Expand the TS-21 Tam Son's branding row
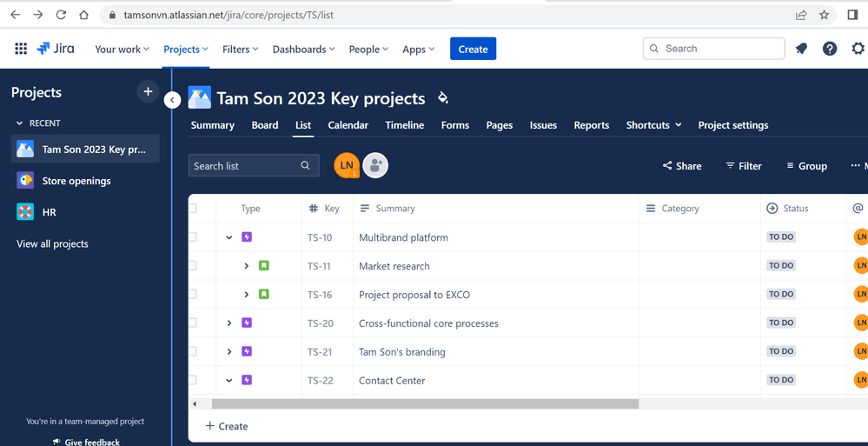 click(x=229, y=351)
